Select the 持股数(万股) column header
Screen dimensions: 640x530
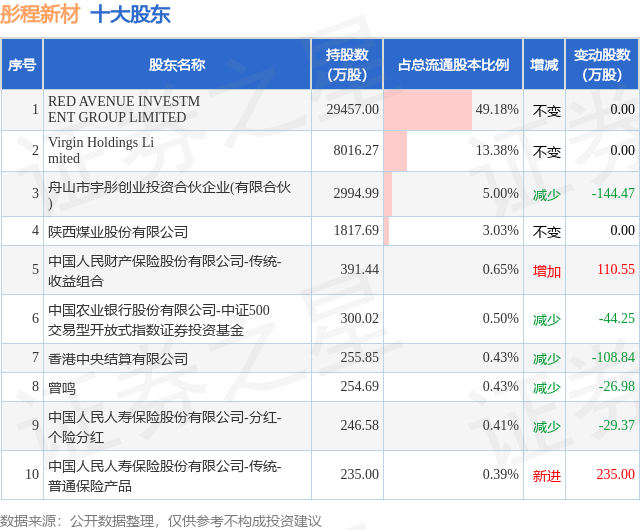click(347, 65)
